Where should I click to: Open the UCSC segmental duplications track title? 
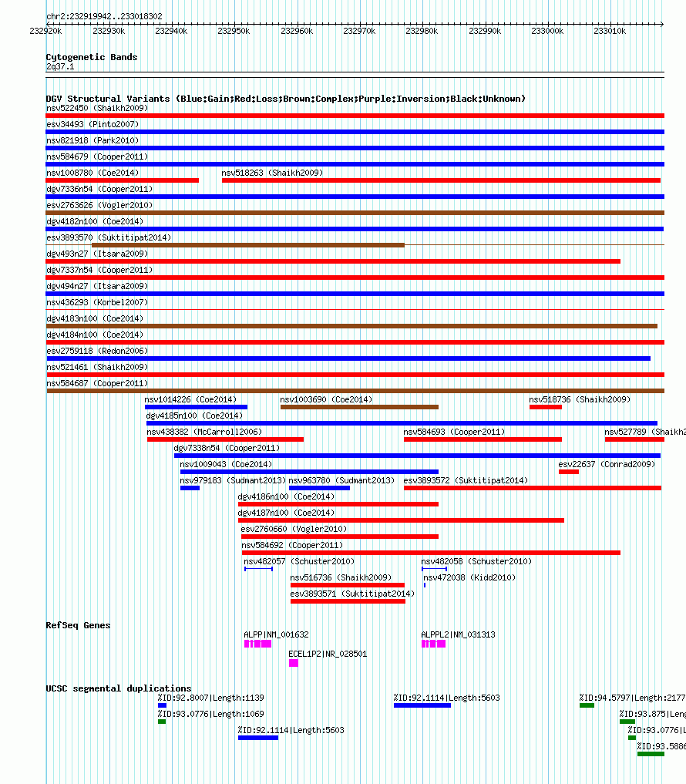pos(119,688)
